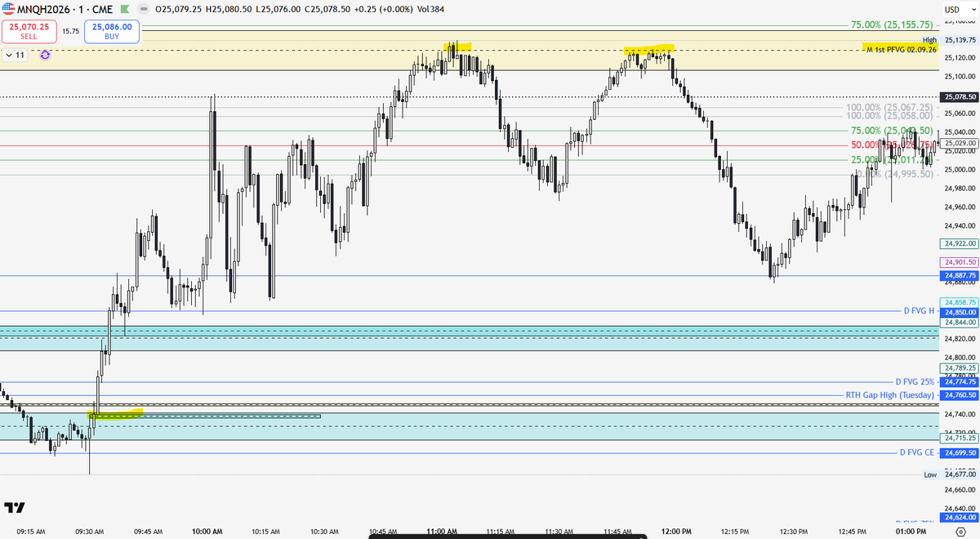Click the 10:00 AM time axis label
This screenshot has height=539, width=980.
[208, 532]
